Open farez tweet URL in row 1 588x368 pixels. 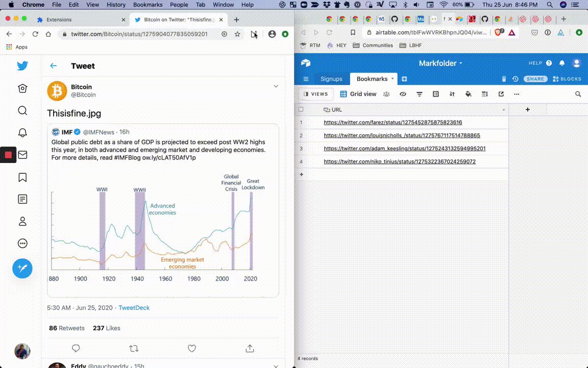click(x=393, y=123)
